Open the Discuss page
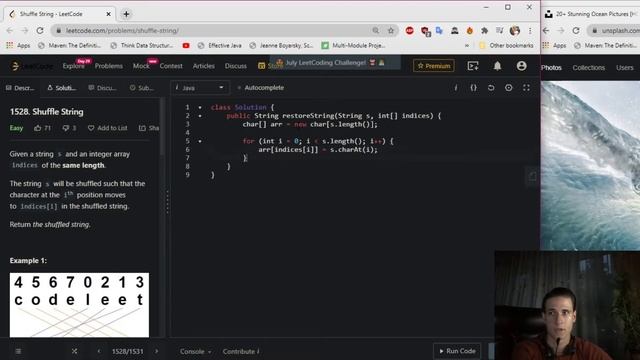Screen dimensions: 640x360 [x=236, y=66]
